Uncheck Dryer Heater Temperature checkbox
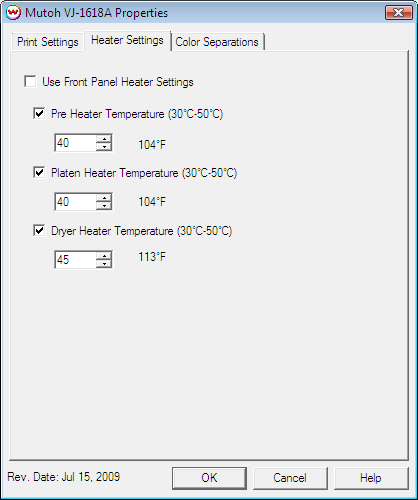 (x=39, y=230)
